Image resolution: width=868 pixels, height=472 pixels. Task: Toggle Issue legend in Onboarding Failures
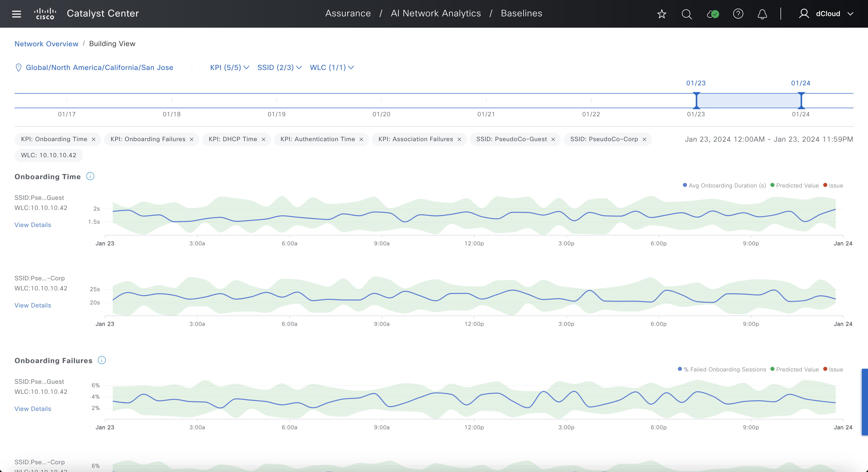point(833,370)
